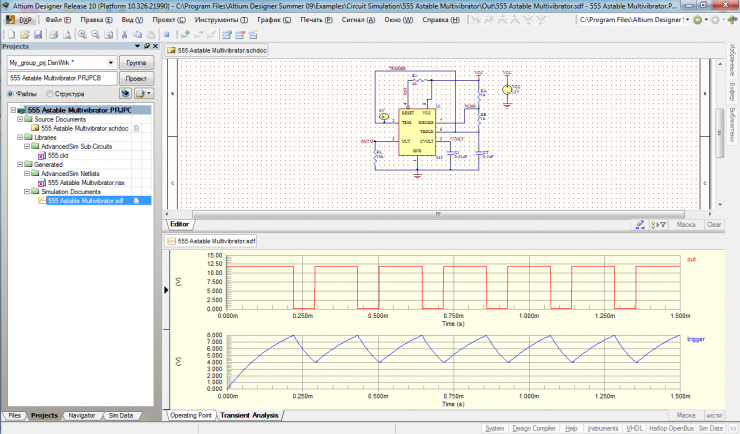Select the Файлы radio button

tap(10, 94)
